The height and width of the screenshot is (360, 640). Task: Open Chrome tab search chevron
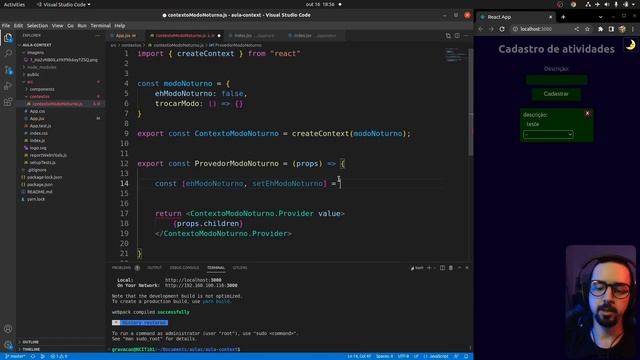(600, 17)
